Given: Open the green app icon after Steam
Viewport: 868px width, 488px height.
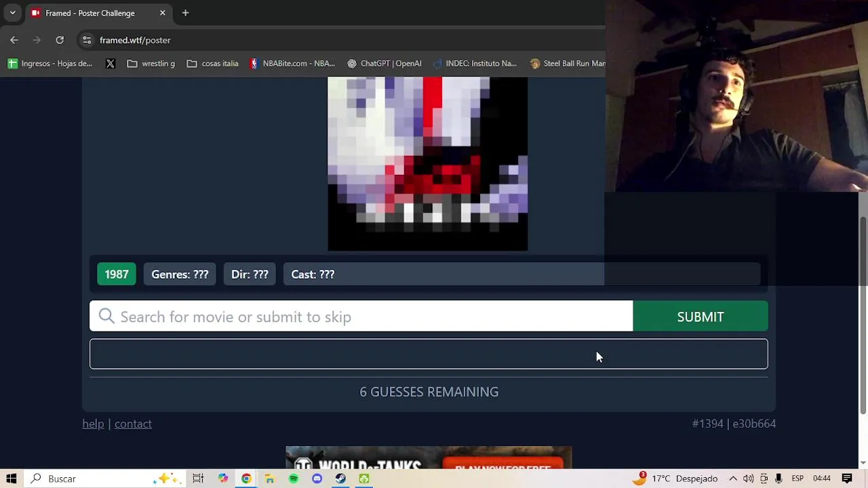Looking at the screenshot, I should 364,479.
